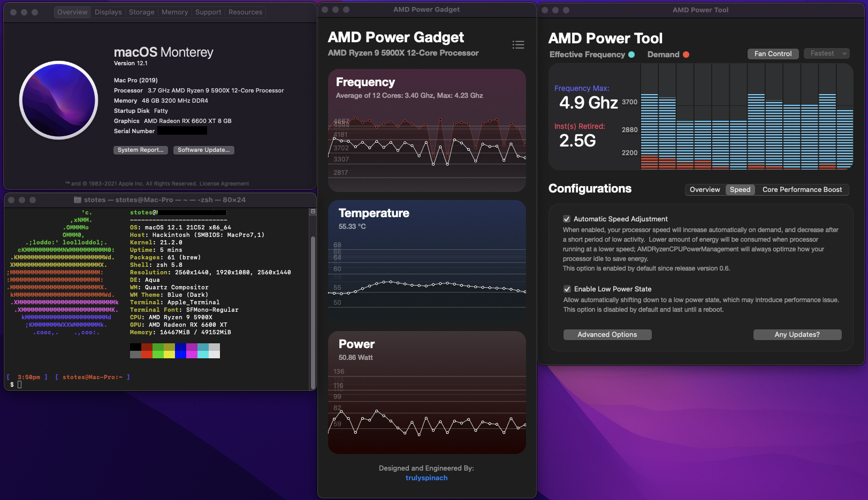Open the Fastest fan speed dropdown

(x=826, y=53)
